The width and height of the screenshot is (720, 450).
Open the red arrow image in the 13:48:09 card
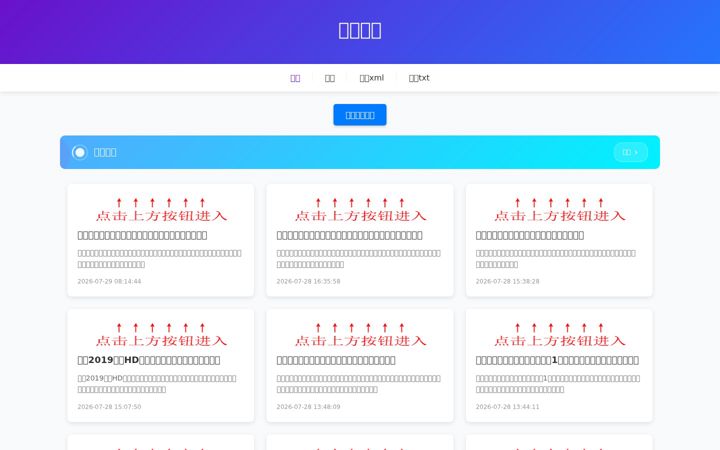pos(360,335)
